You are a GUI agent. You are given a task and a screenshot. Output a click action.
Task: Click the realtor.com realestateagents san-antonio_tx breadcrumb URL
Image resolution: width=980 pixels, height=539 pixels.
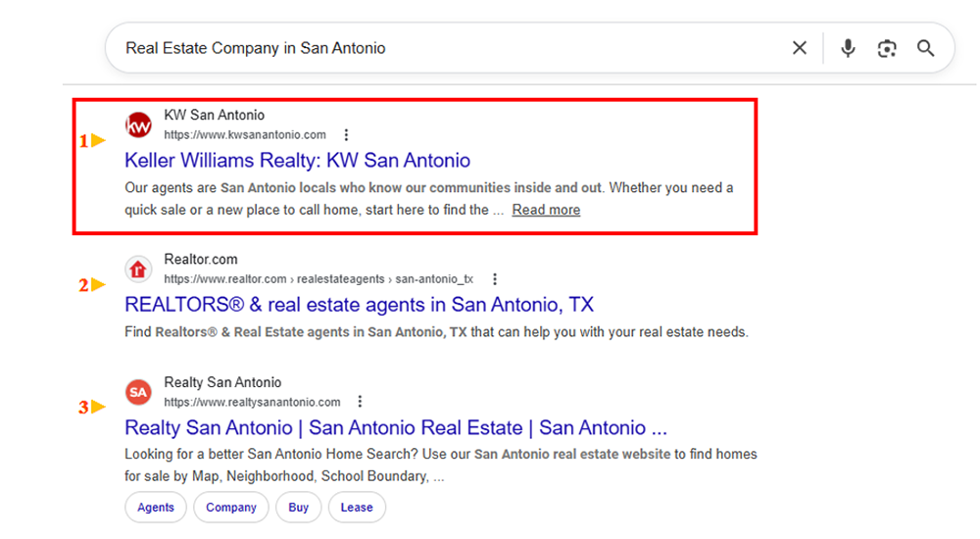318,279
